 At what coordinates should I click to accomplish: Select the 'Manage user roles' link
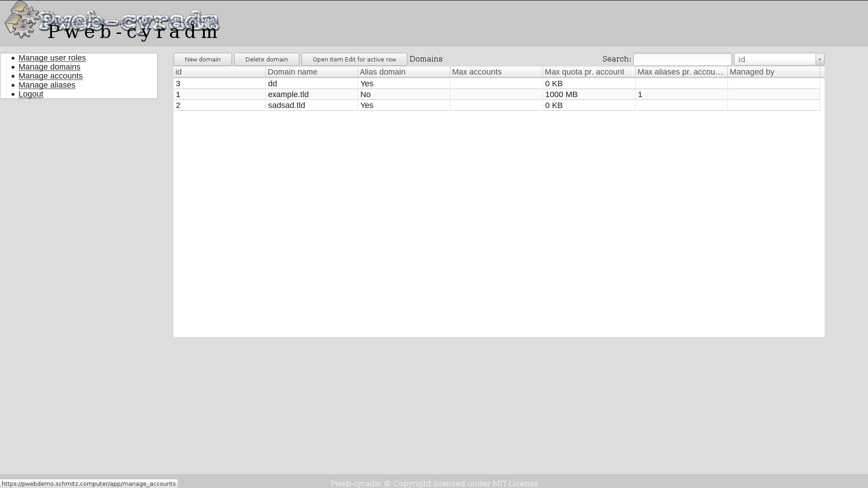tap(52, 58)
